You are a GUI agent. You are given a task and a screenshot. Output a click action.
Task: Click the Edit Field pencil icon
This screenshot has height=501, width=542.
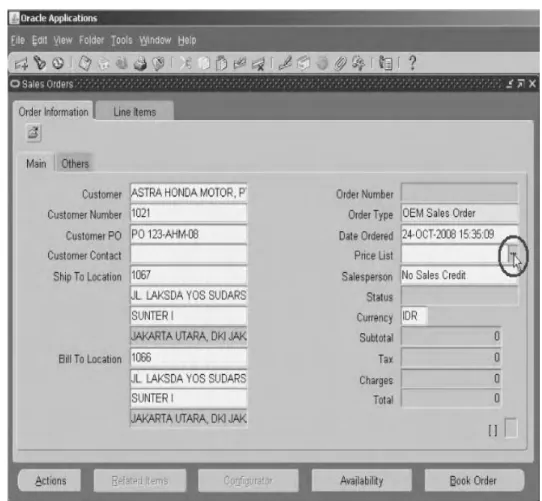tap(286, 64)
